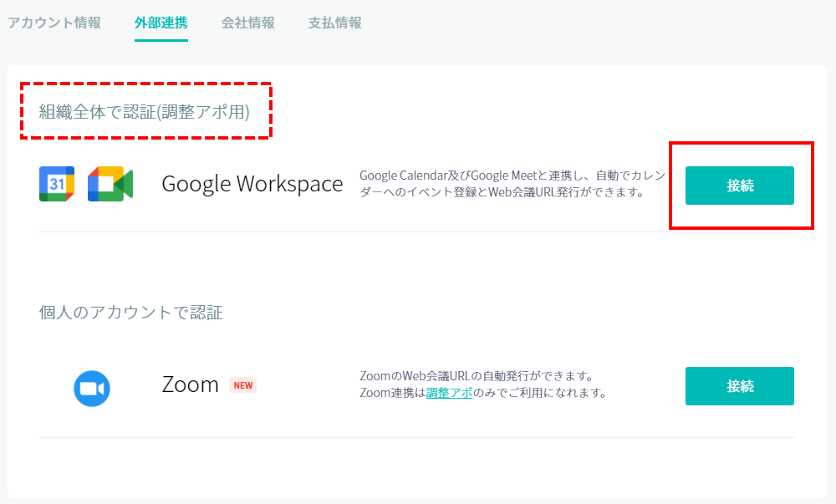Click the Google Workspace title text
Screen dimensions: 836x504
pyautogui.click(x=252, y=184)
